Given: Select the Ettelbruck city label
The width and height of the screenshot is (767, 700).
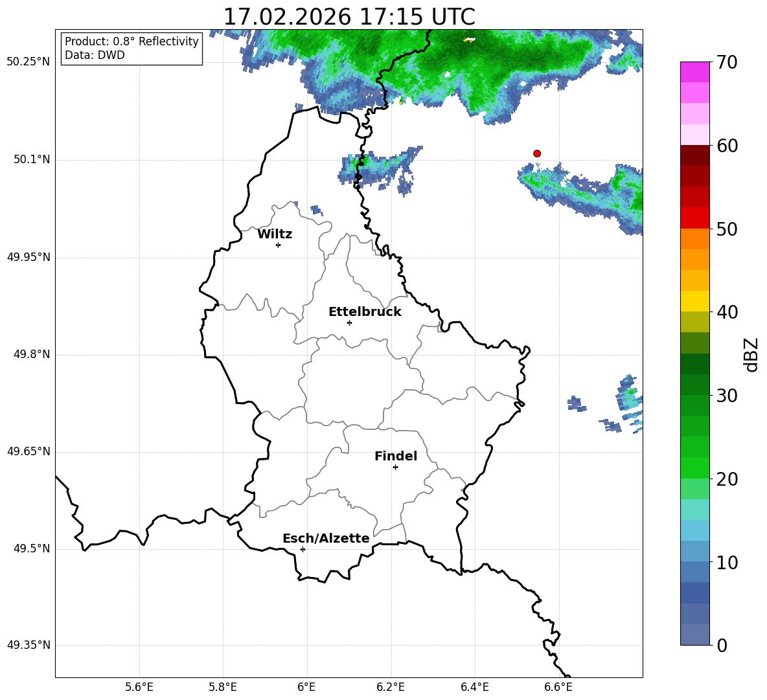Looking at the screenshot, I should [365, 312].
